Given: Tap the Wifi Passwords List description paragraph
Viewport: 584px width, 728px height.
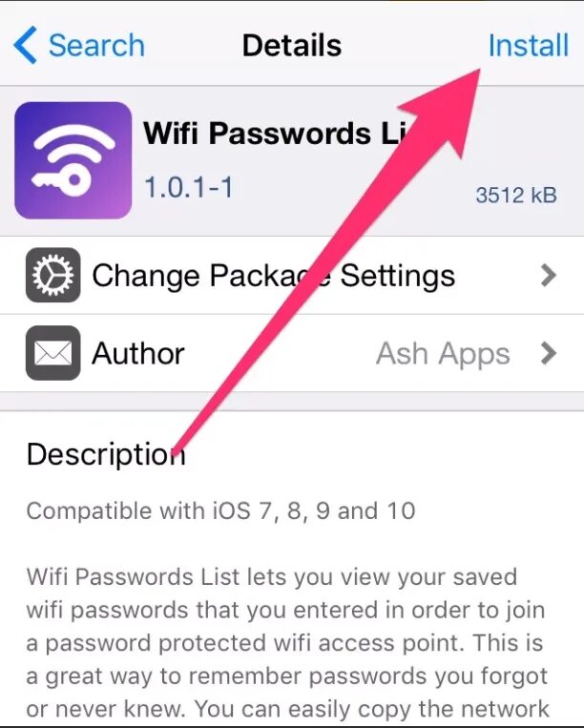Looking at the screenshot, I should [288, 643].
